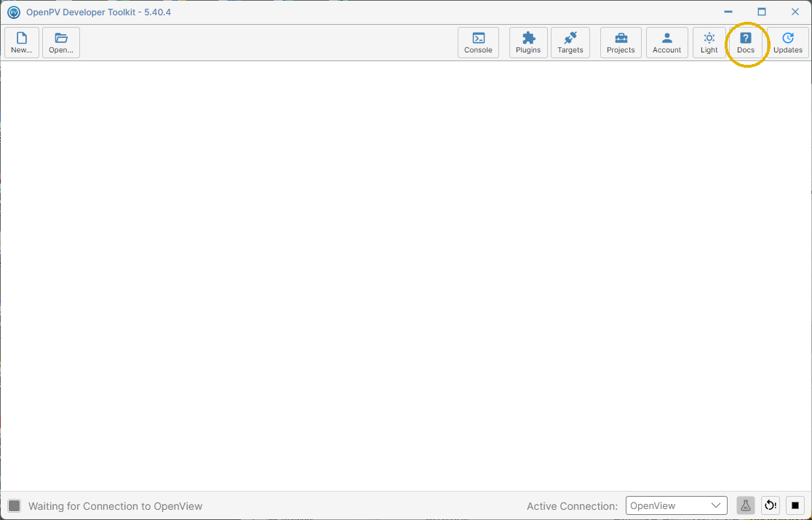Open the Projects toolbox
Image resolution: width=812 pixels, height=520 pixels.
(x=621, y=42)
